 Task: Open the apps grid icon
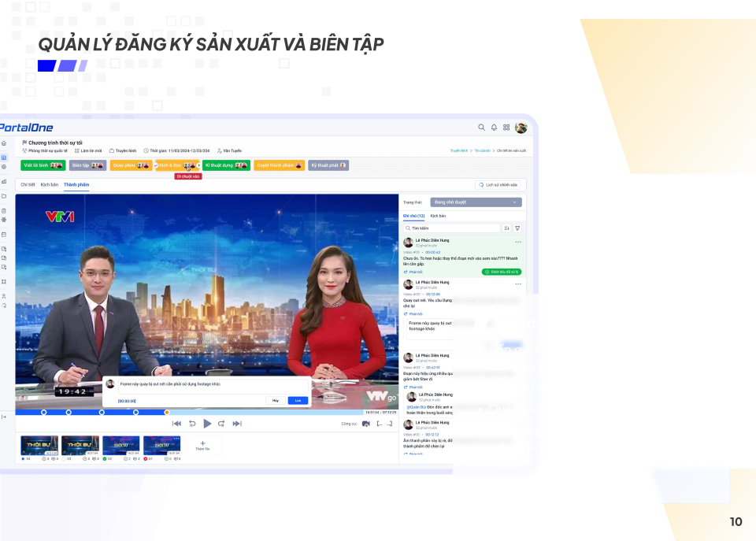(506, 128)
